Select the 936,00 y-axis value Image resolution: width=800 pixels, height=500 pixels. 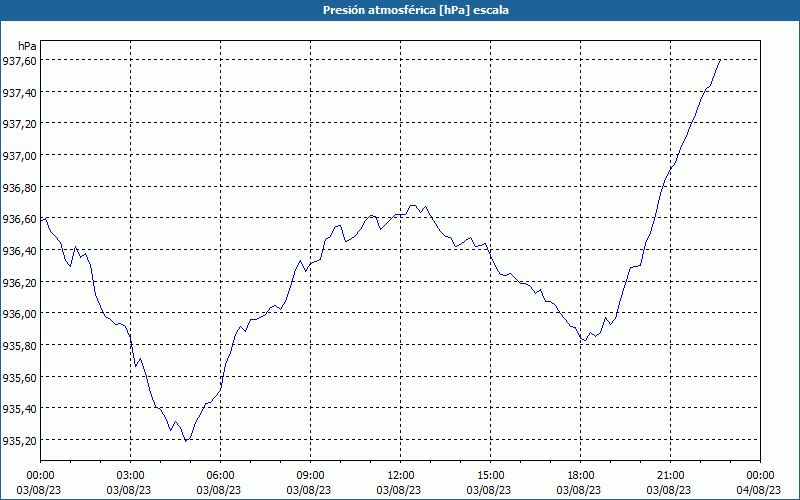[19, 314]
